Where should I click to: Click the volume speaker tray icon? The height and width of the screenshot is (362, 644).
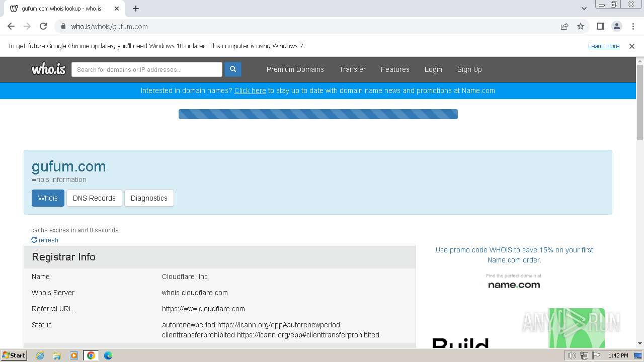(572, 355)
